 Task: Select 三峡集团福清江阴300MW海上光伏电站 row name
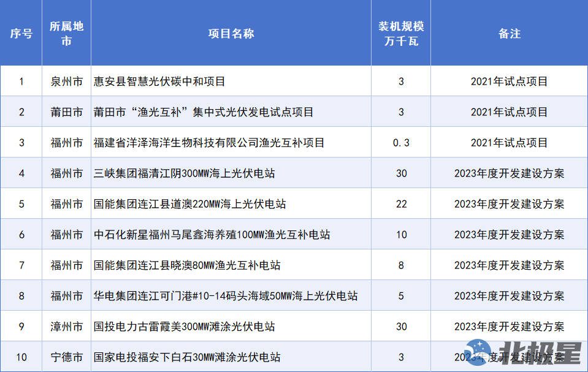click(x=184, y=173)
